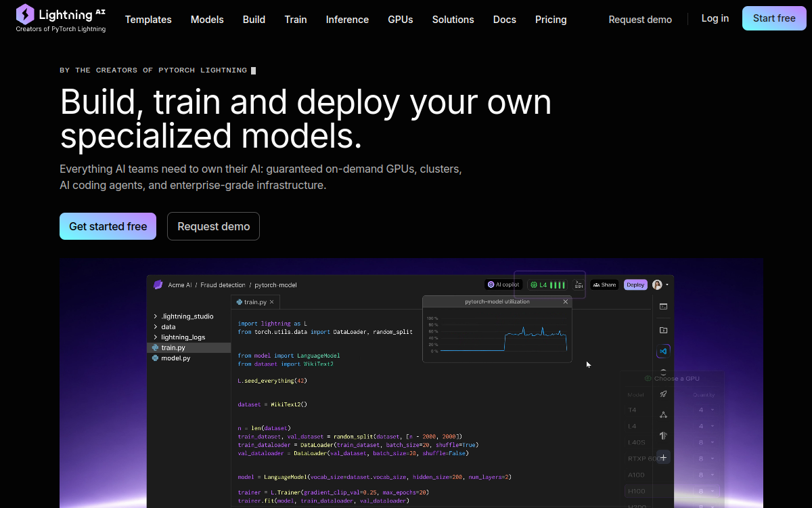Click the Request demo button below the headline
The image size is (812, 508).
tap(214, 226)
